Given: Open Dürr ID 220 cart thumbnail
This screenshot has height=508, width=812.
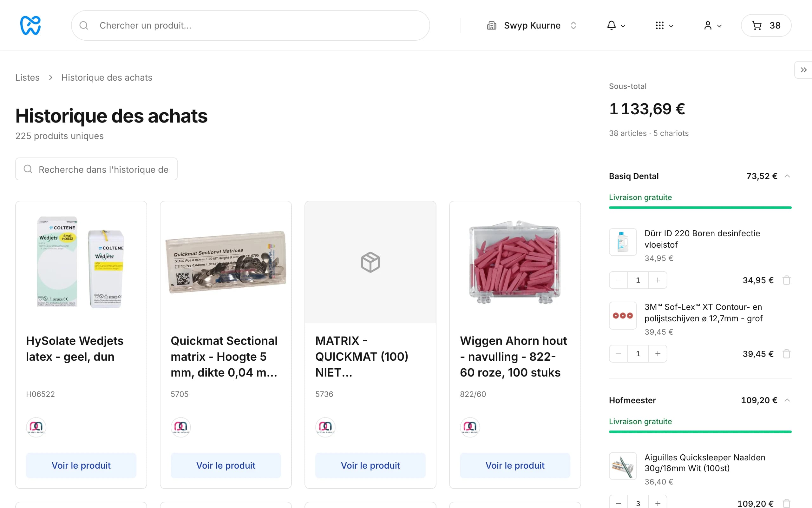Looking at the screenshot, I should [x=623, y=242].
